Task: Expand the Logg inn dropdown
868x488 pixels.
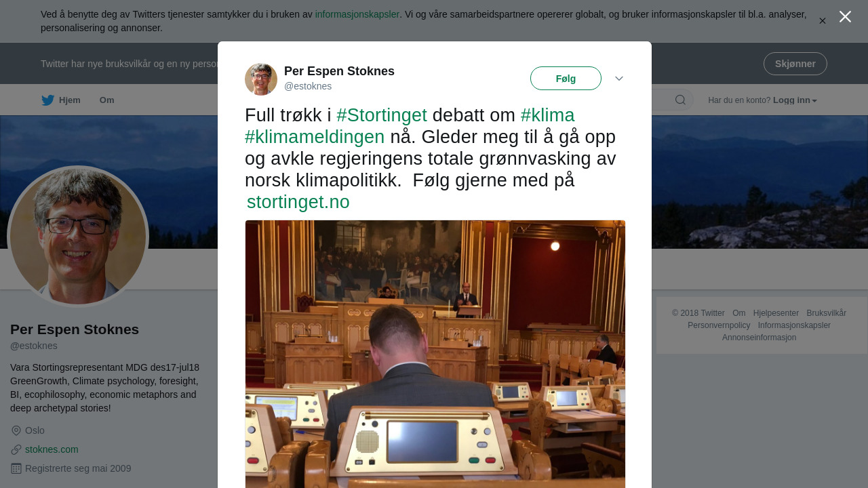Action: [795, 100]
